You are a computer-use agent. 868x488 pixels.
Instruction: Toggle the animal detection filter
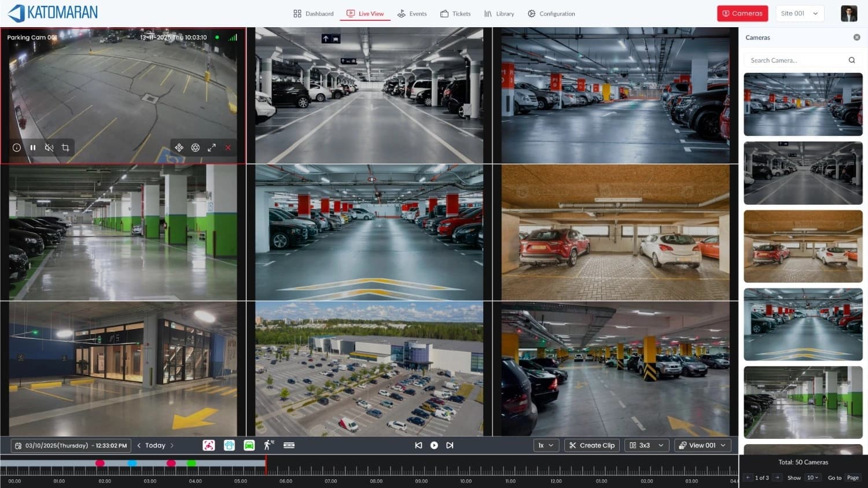point(229,445)
